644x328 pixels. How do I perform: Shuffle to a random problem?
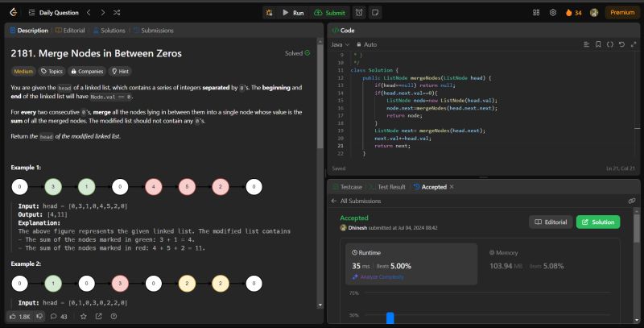tap(118, 13)
